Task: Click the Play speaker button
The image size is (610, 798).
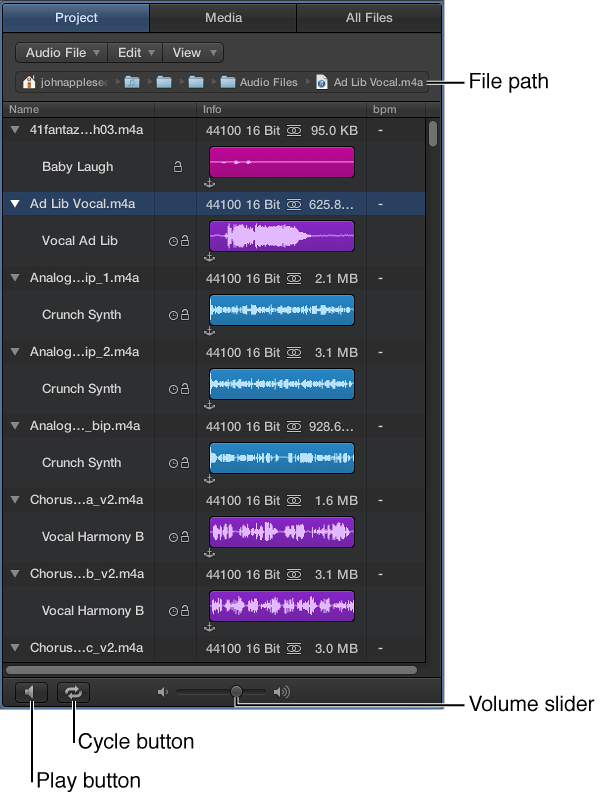Action: [x=31, y=692]
